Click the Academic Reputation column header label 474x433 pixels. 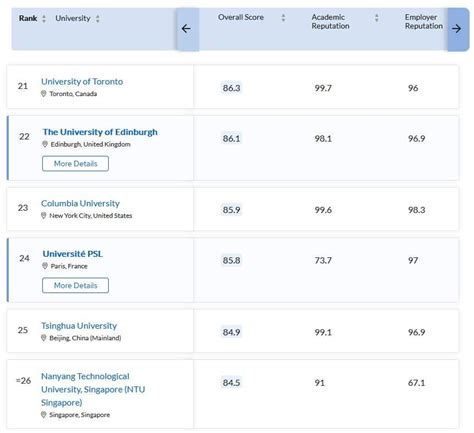(330, 22)
